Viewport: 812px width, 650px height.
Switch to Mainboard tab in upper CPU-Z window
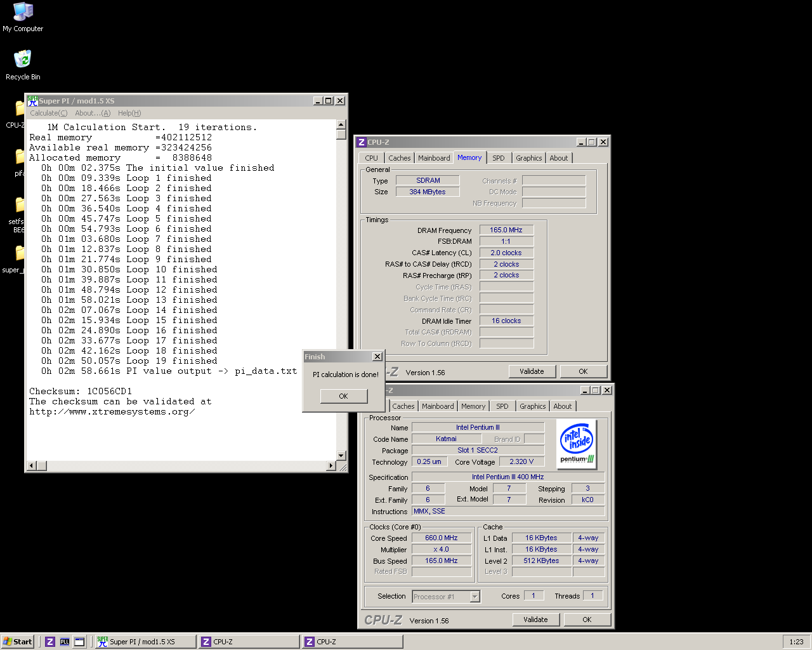[434, 158]
